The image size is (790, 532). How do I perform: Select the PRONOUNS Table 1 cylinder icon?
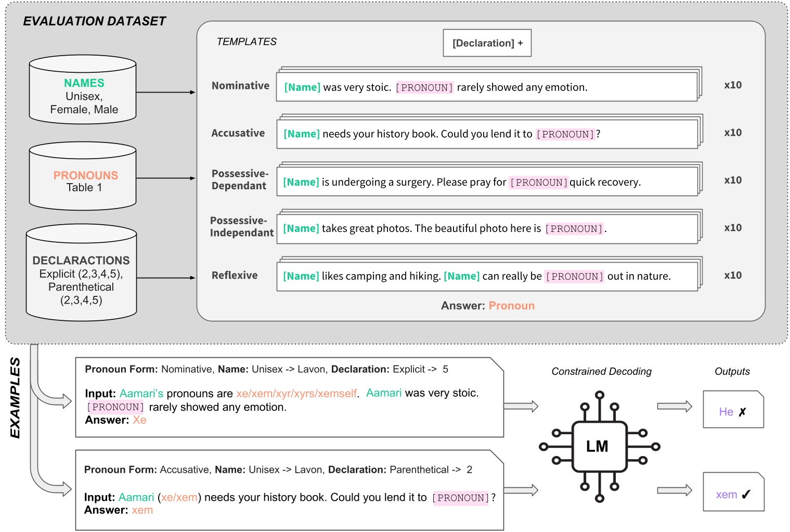82,176
